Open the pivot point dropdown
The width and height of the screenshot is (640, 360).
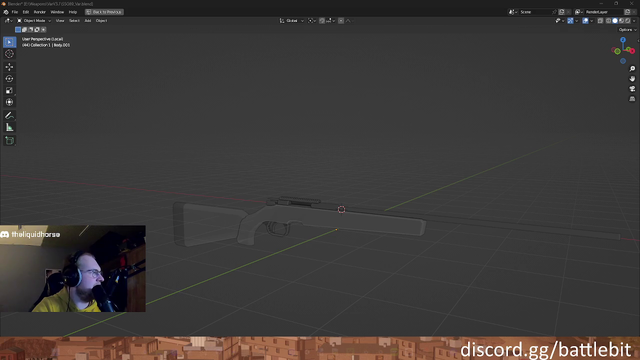[312, 21]
